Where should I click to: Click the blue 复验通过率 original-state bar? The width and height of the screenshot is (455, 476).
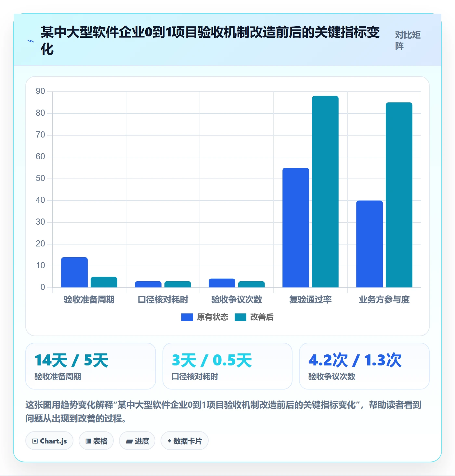click(296, 228)
